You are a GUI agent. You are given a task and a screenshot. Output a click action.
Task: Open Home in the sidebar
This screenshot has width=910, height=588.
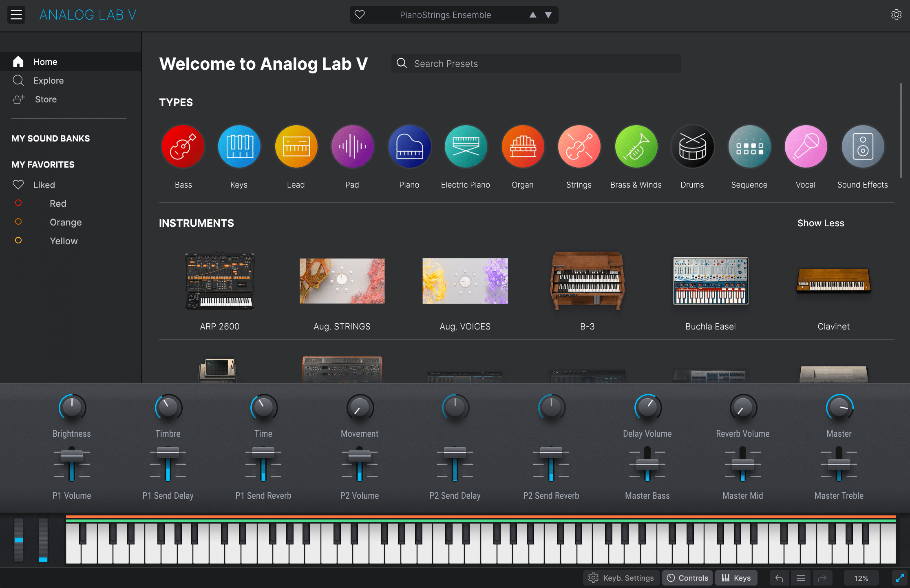71,62
